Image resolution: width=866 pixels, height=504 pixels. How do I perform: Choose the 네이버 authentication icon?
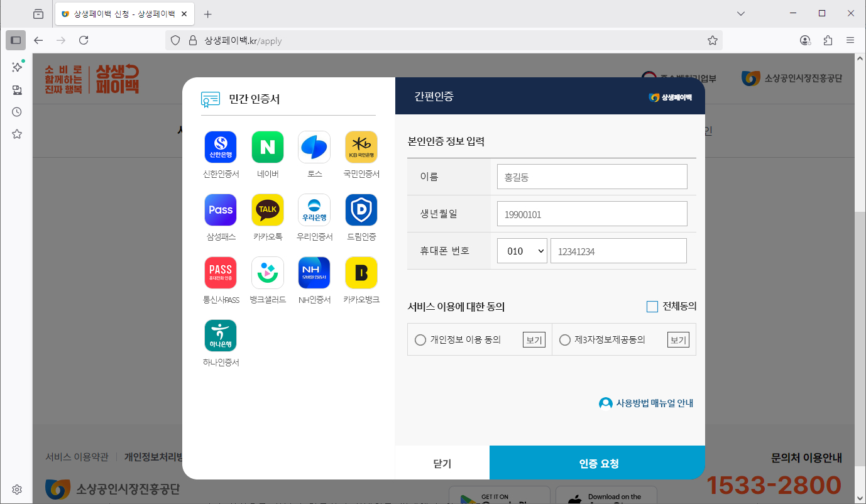click(268, 147)
